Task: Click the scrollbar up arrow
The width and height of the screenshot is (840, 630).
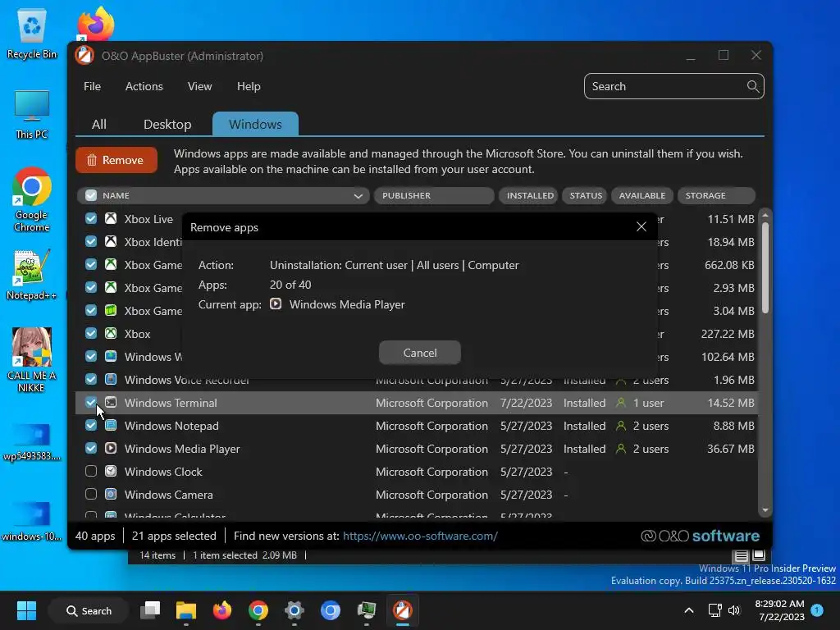Action: pos(765,215)
